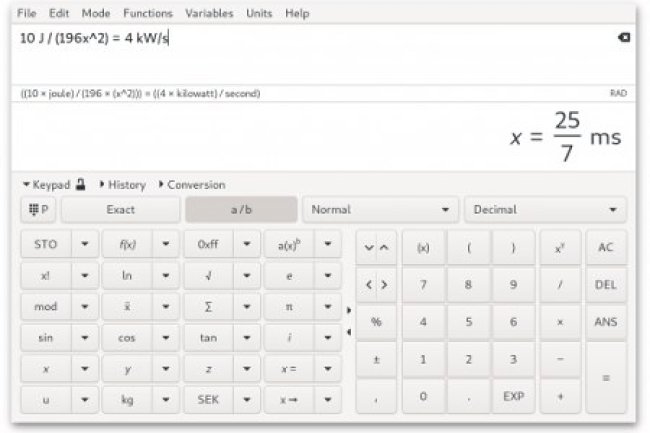650x433 pixels.
Task: Toggle Exact calculation mode
Action: pyautogui.click(x=120, y=210)
